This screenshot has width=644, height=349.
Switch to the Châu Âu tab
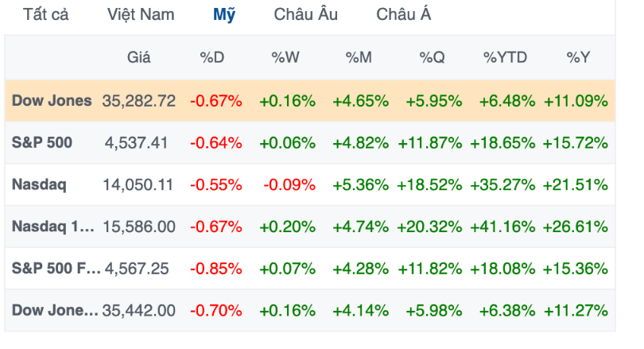[x=305, y=15]
